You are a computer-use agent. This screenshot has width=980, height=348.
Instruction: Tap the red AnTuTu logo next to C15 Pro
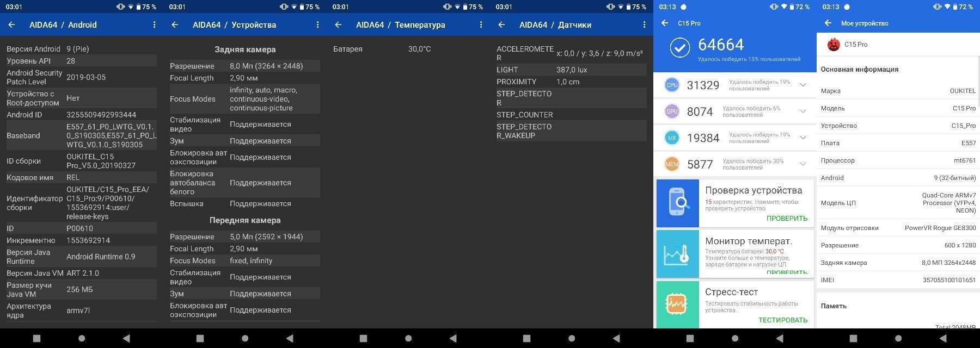click(x=833, y=45)
